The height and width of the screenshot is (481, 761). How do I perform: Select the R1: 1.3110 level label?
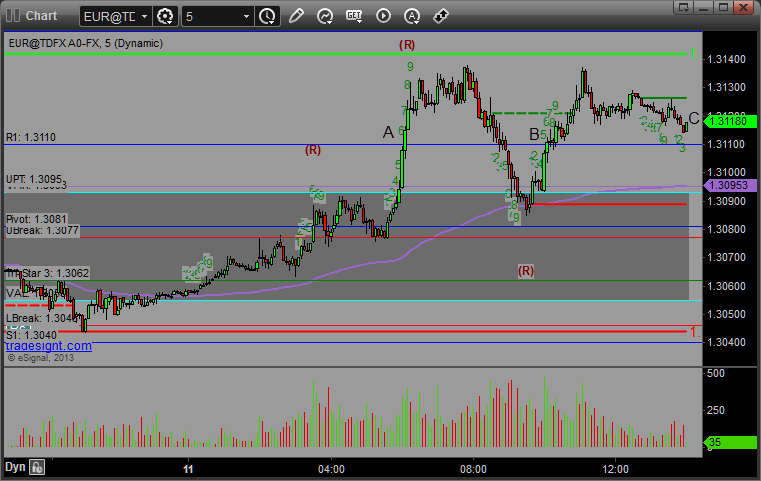[x=31, y=137]
